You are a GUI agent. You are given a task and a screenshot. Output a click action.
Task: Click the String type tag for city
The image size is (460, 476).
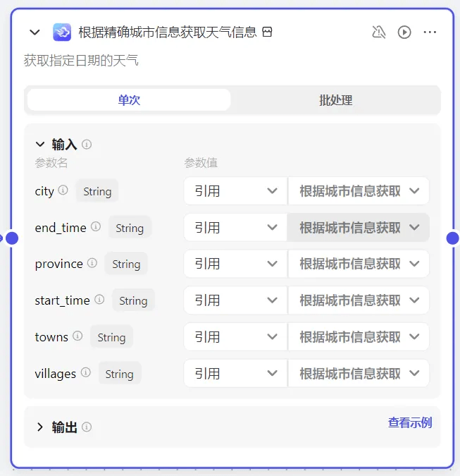(97, 191)
